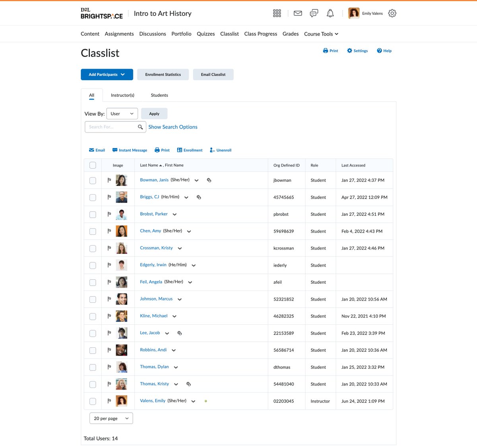Open the subscription alerts chat bubble icon
The image size is (477, 448).
314,13
